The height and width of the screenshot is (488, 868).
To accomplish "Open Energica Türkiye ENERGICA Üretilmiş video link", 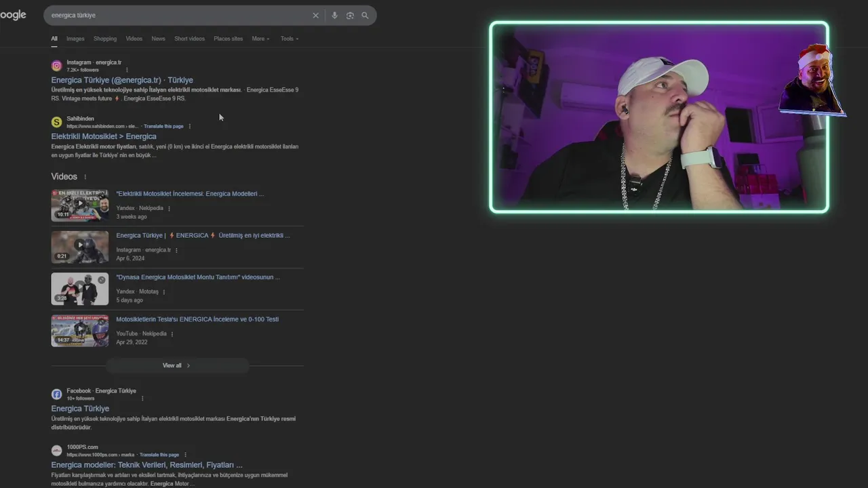I will pos(203,236).
